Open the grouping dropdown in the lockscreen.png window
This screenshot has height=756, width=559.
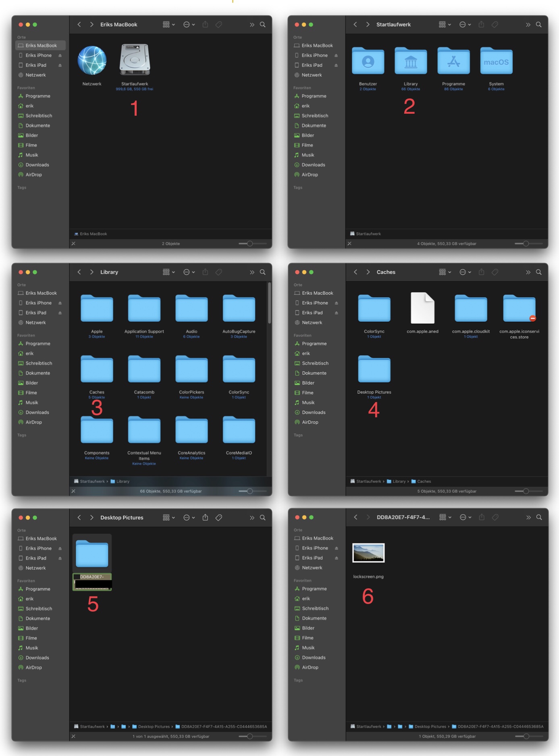point(445,517)
